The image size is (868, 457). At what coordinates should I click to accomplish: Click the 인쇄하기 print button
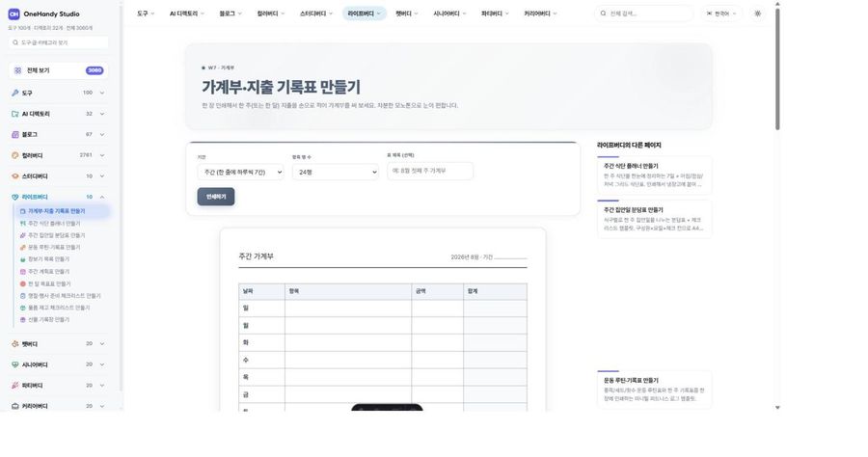[216, 197]
